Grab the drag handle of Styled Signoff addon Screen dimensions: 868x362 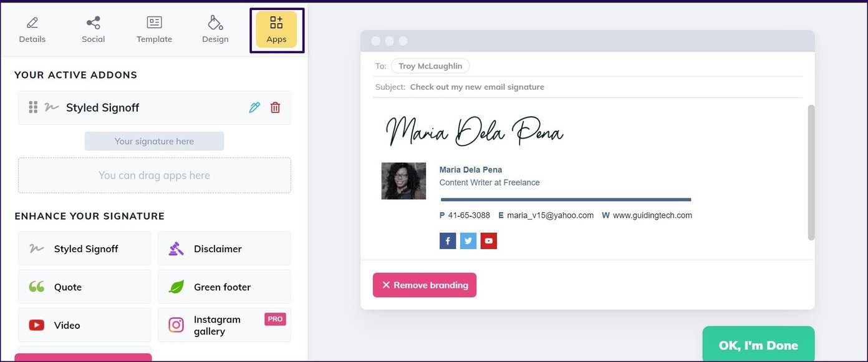tap(34, 107)
